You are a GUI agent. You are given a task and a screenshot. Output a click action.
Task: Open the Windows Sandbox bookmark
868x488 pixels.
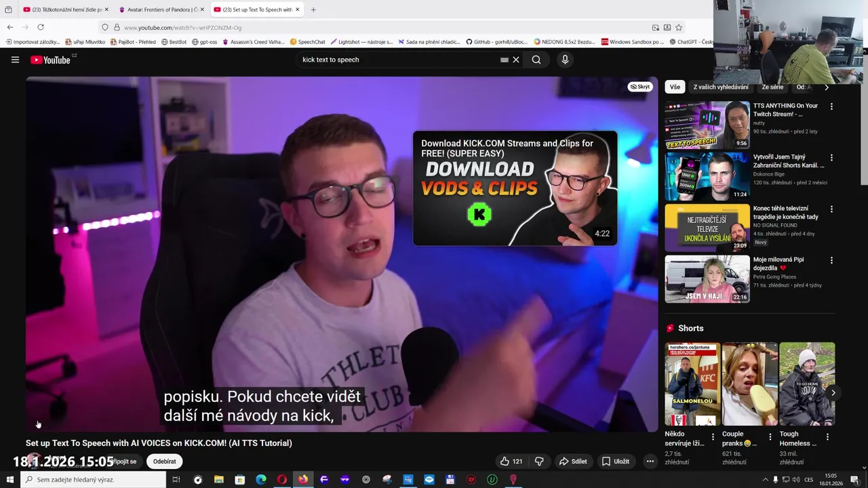(x=632, y=42)
